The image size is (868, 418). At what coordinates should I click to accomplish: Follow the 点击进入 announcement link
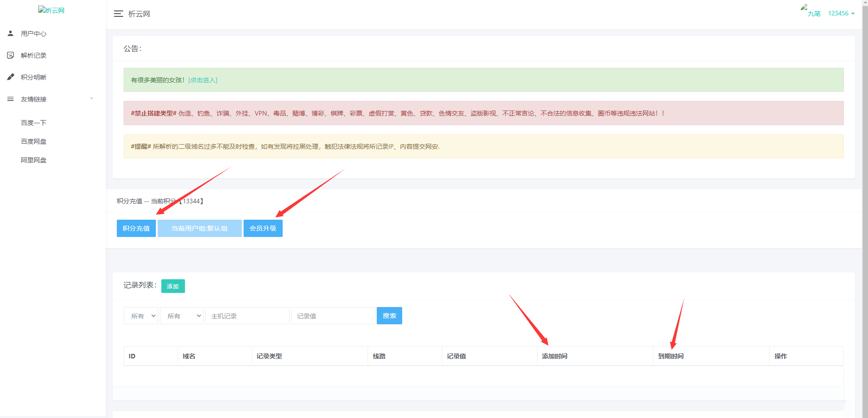[203, 80]
